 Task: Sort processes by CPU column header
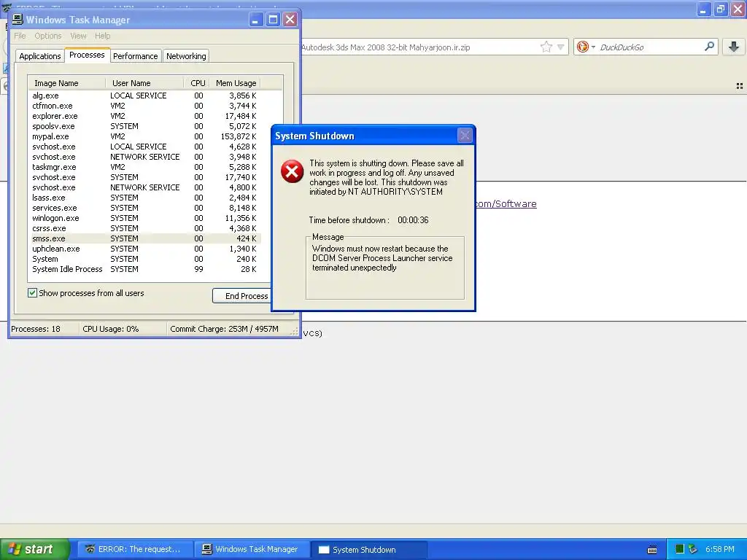[x=197, y=83]
